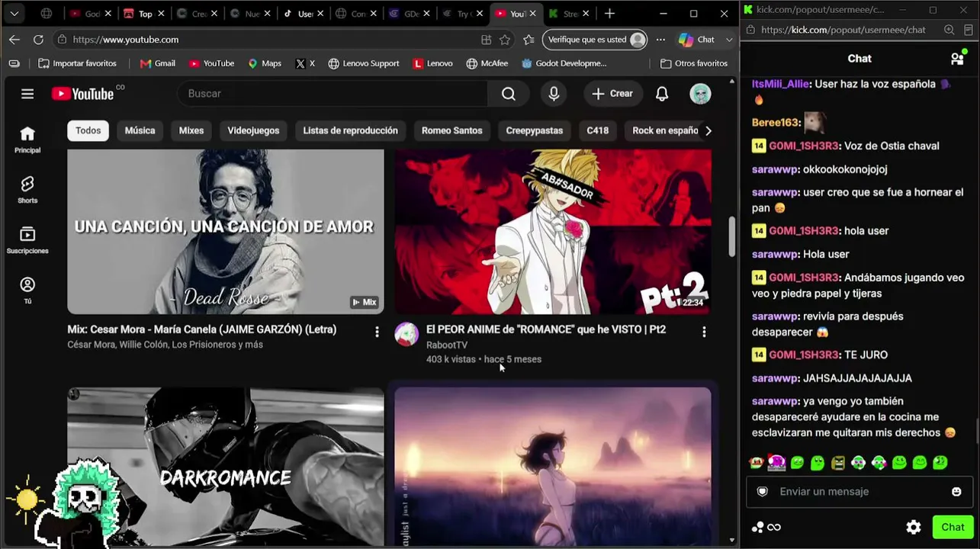
Task: Go to Principal in the YouTube sidebar
Action: [27, 140]
